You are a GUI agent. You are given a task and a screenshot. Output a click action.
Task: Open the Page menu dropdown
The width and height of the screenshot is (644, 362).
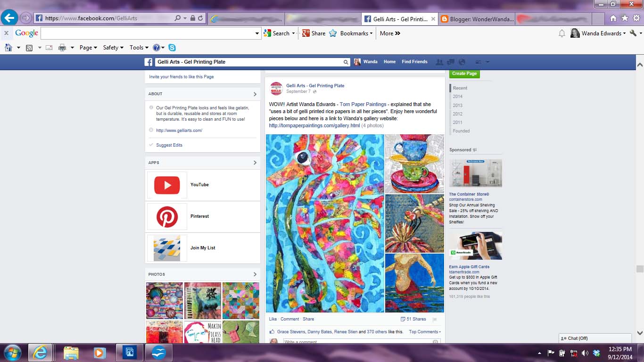tap(88, 47)
